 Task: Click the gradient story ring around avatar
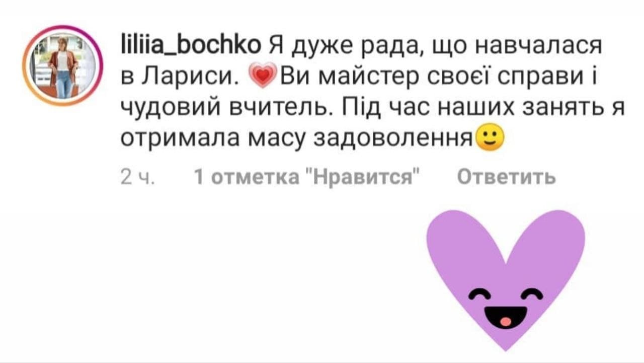click(x=63, y=66)
